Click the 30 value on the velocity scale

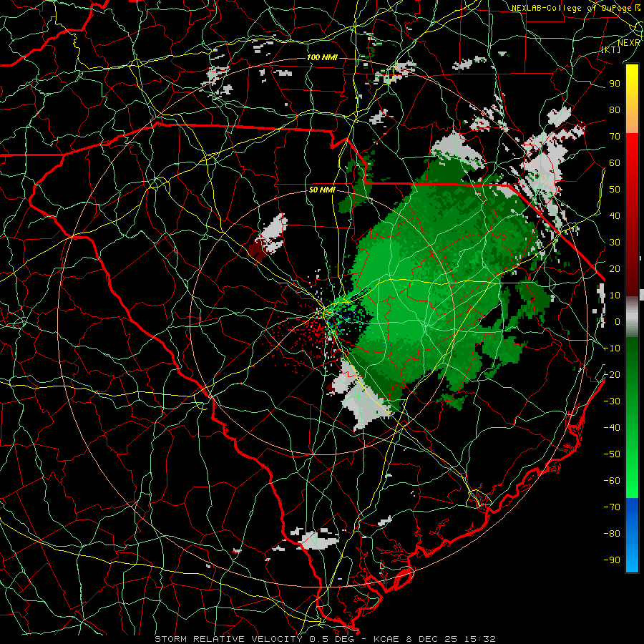click(615, 243)
